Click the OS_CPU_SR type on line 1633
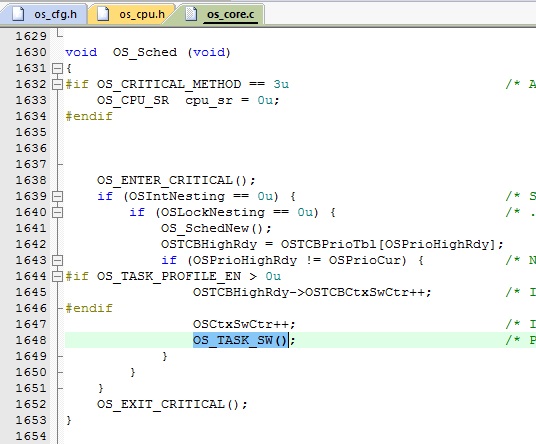Viewport: 536px width, 444px height. (x=133, y=100)
